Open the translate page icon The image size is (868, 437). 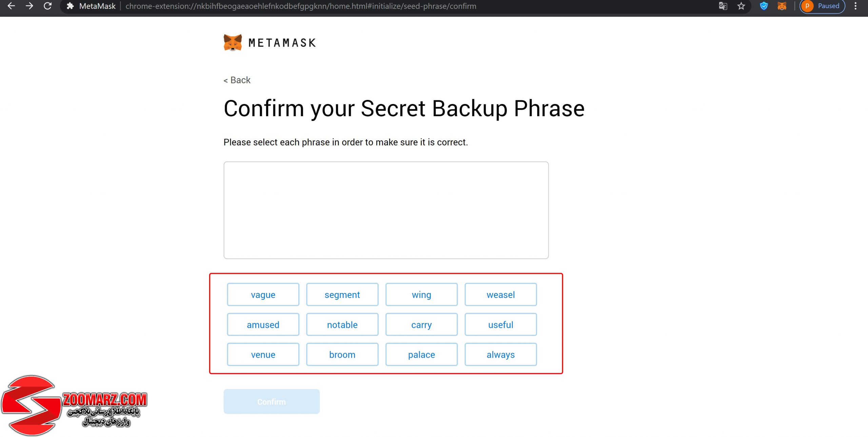click(x=723, y=6)
